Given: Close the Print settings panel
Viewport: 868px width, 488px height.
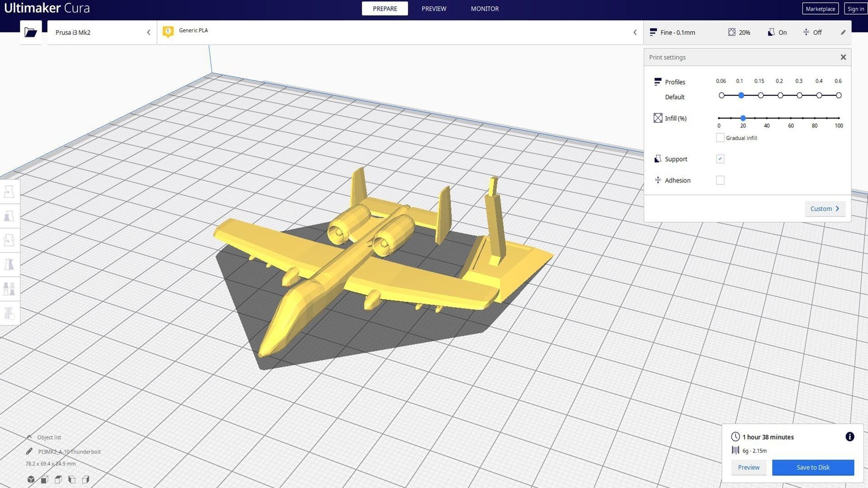Looking at the screenshot, I should click(x=843, y=57).
